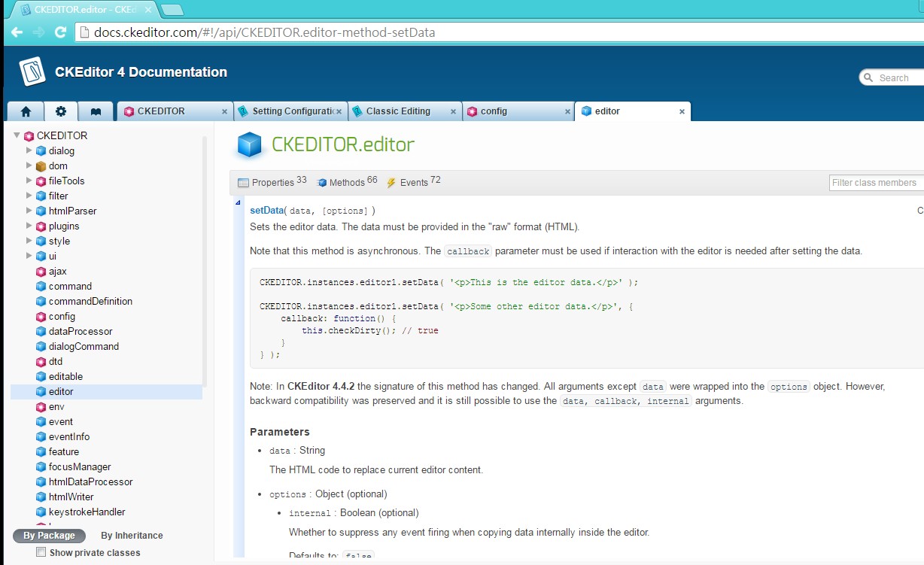
Task: Click the setData method link
Action: pos(265,208)
